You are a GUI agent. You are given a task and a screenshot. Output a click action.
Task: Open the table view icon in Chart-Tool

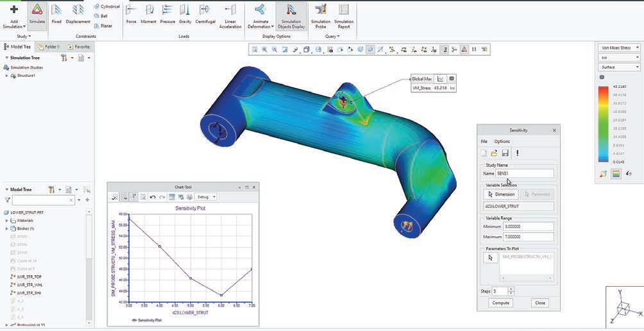pyautogui.click(x=172, y=197)
